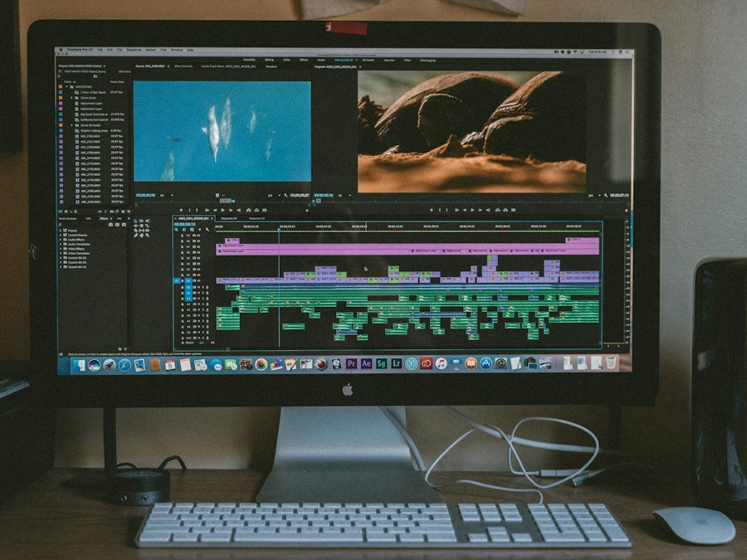Click Lift in the Program monitor

pos(498,210)
